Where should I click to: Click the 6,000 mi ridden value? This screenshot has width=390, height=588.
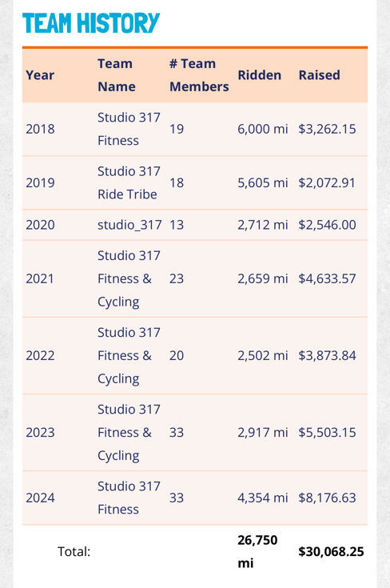263,129
